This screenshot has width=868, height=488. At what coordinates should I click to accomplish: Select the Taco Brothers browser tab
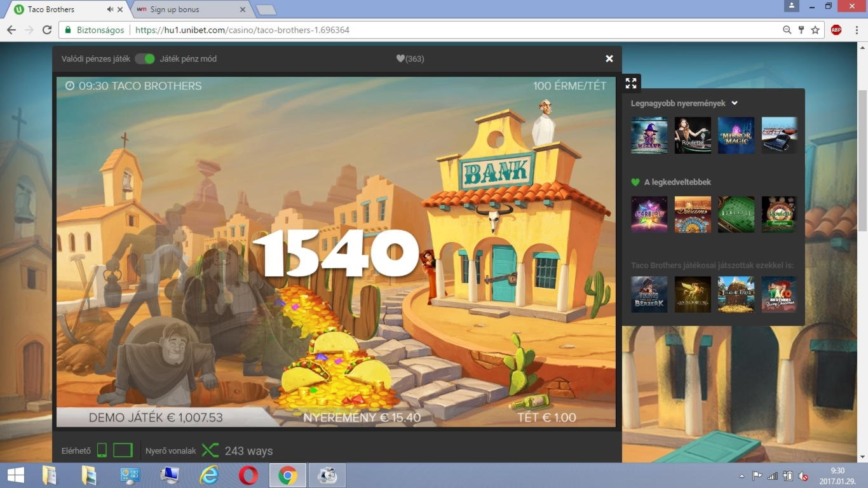(x=64, y=10)
